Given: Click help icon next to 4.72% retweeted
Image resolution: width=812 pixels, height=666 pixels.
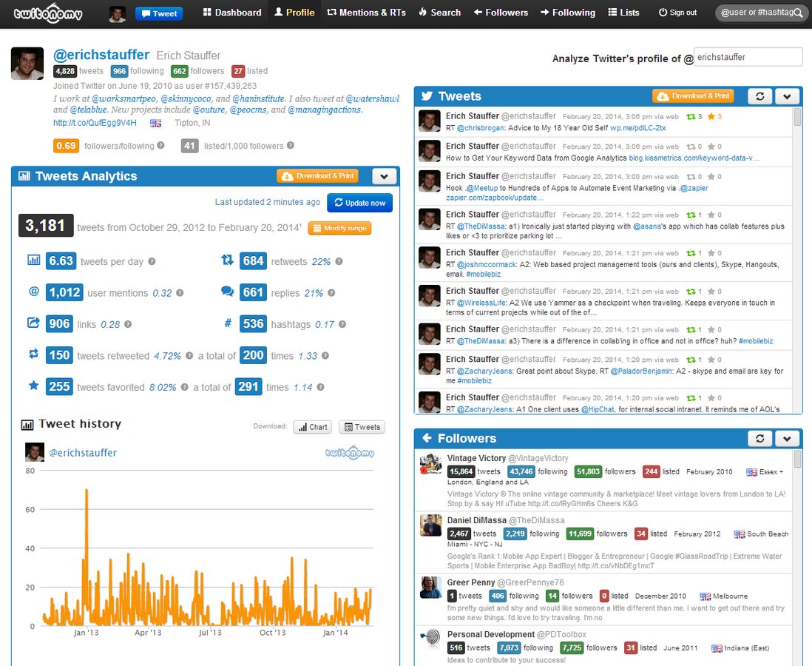Looking at the screenshot, I should [189, 355].
